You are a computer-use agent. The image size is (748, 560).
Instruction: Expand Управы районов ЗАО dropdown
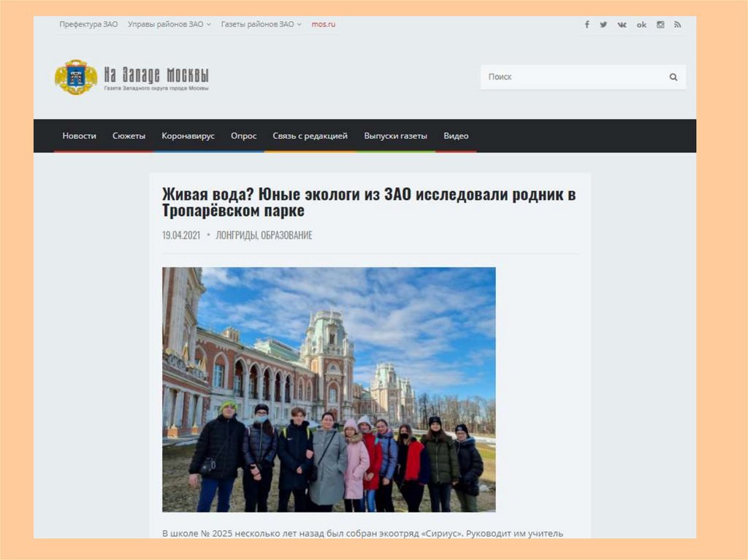169,24
